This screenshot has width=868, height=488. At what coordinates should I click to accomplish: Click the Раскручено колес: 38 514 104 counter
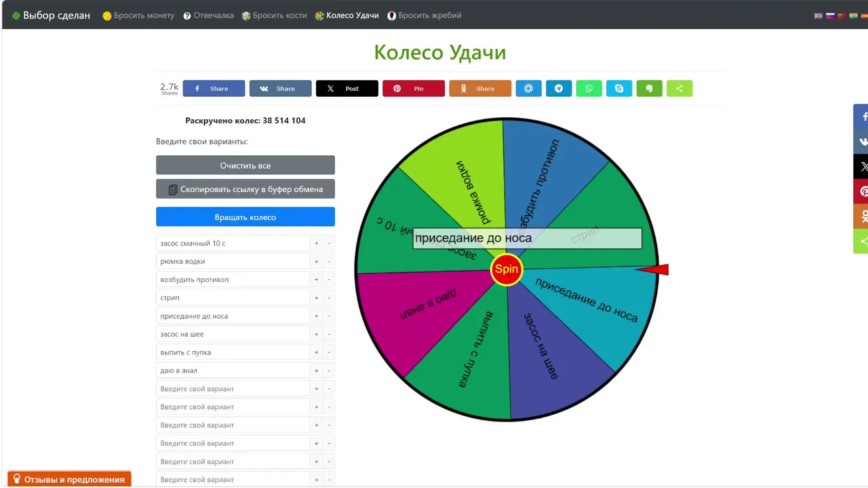click(245, 121)
